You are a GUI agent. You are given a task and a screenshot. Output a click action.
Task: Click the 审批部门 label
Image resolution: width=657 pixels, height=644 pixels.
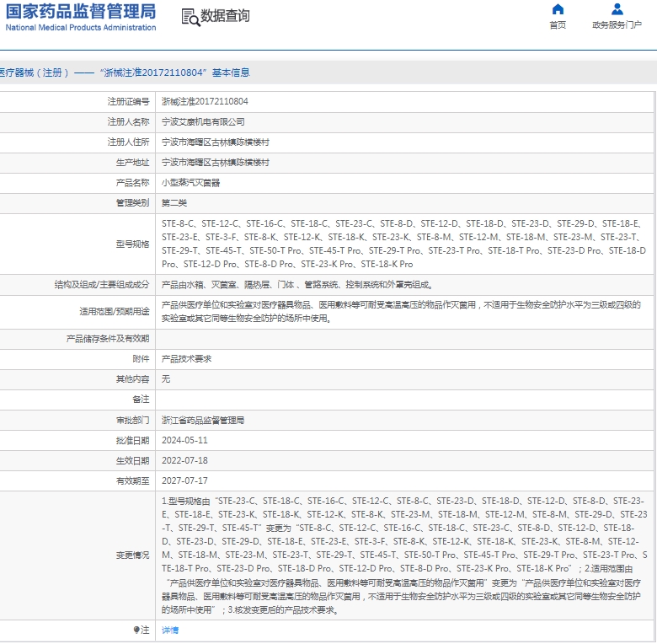click(x=132, y=420)
